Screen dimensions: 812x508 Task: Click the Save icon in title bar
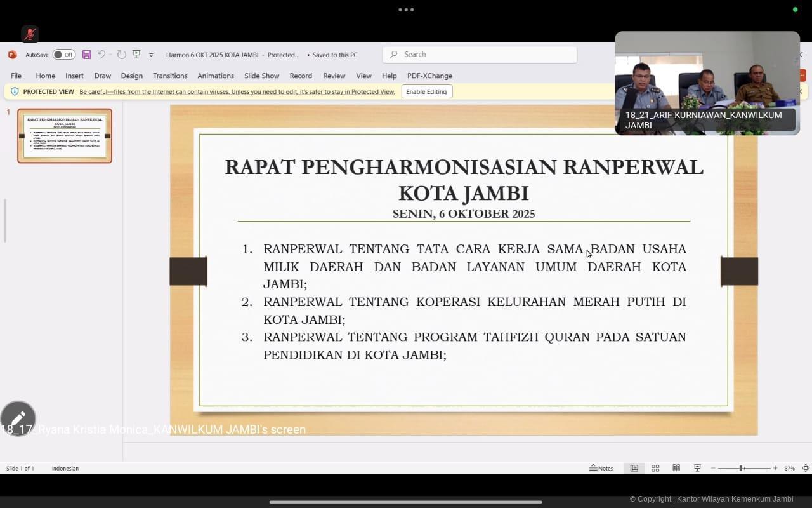point(87,55)
